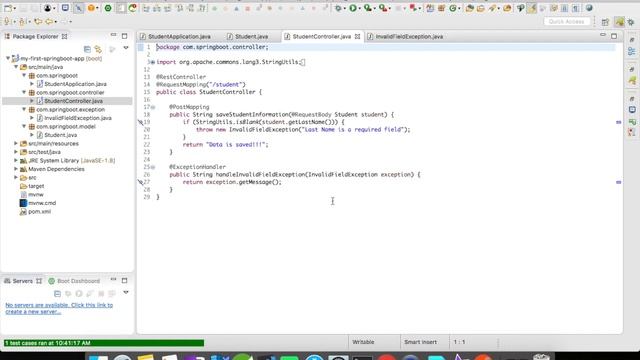Fold the @ExceptionHandler method at line 25
The width and height of the screenshot is (640, 360).
[x=153, y=167]
